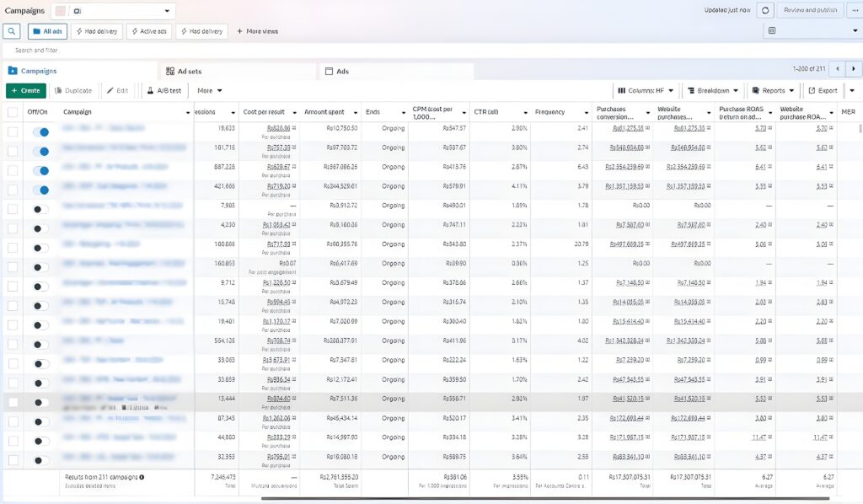Expand the More dropdown in toolbar
The image size is (863, 504).
(210, 91)
